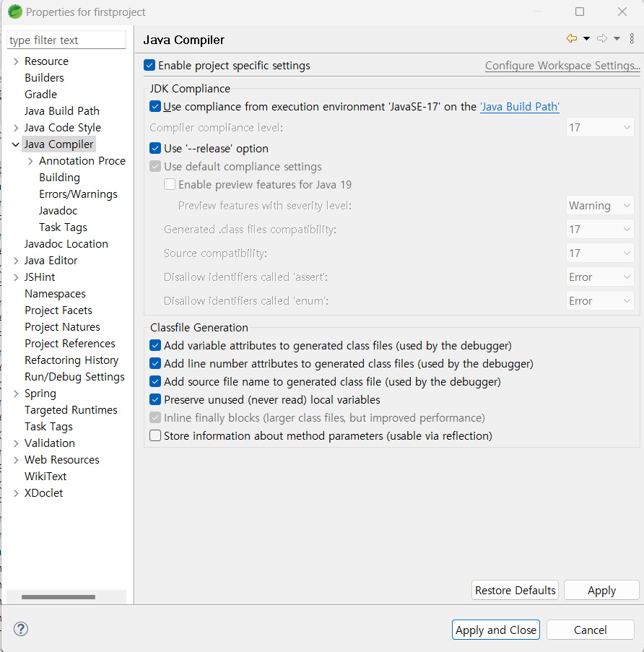The width and height of the screenshot is (644, 652).
Task: Select Javadoc under Java Compiler
Action: point(58,211)
